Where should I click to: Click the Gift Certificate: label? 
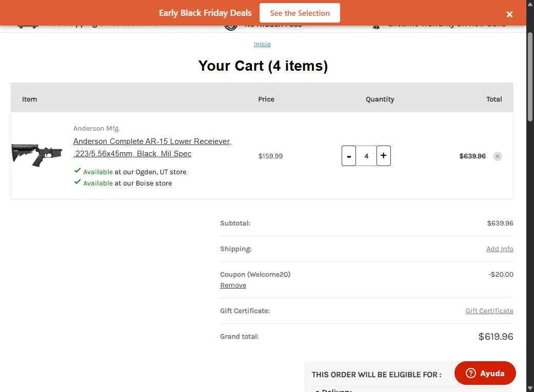(x=245, y=311)
